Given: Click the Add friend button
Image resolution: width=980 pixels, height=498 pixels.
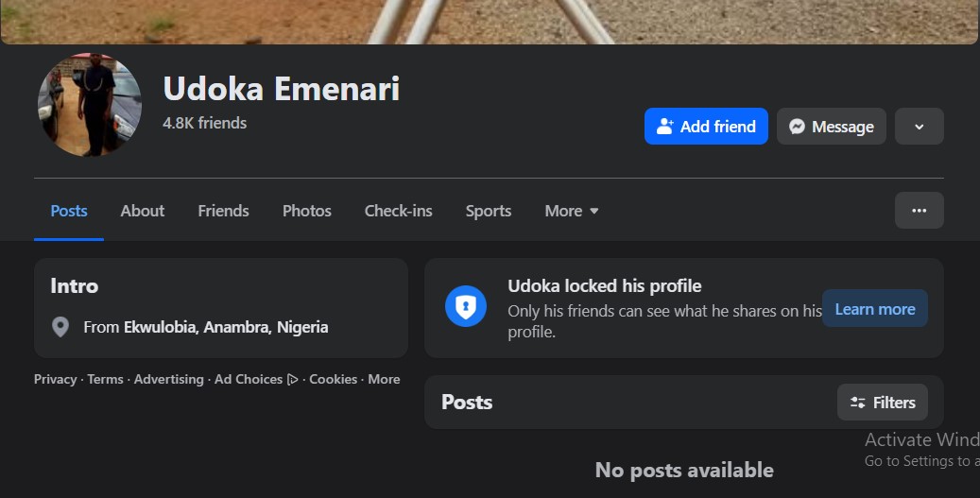Looking at the screenshot, I should [x=706, y=127].
